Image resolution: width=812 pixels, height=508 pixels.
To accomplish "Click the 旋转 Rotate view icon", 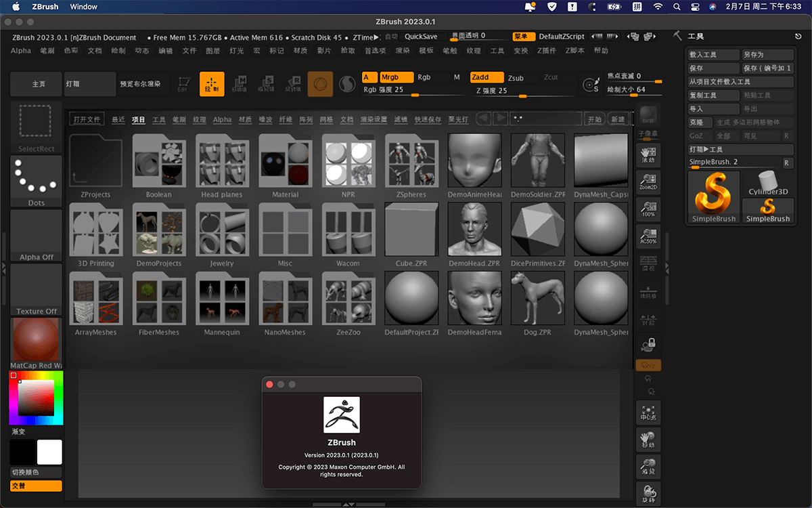I will tap(648, 494).
